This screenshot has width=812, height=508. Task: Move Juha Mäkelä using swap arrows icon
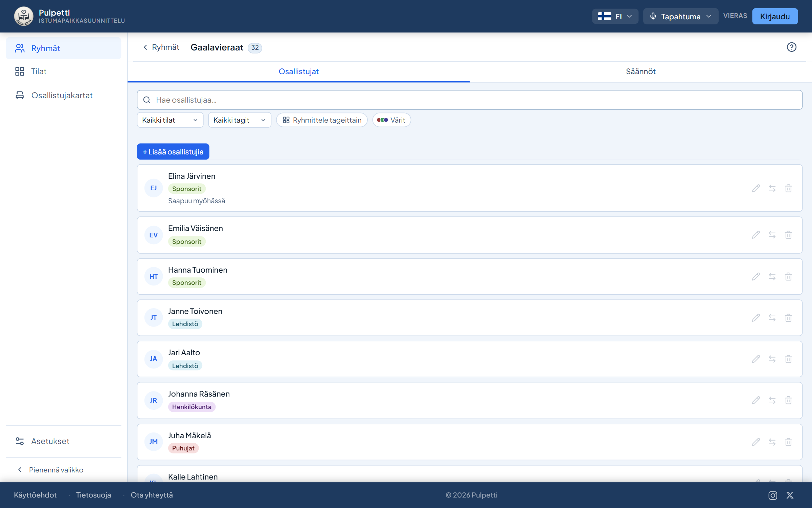tap(772, 442)
